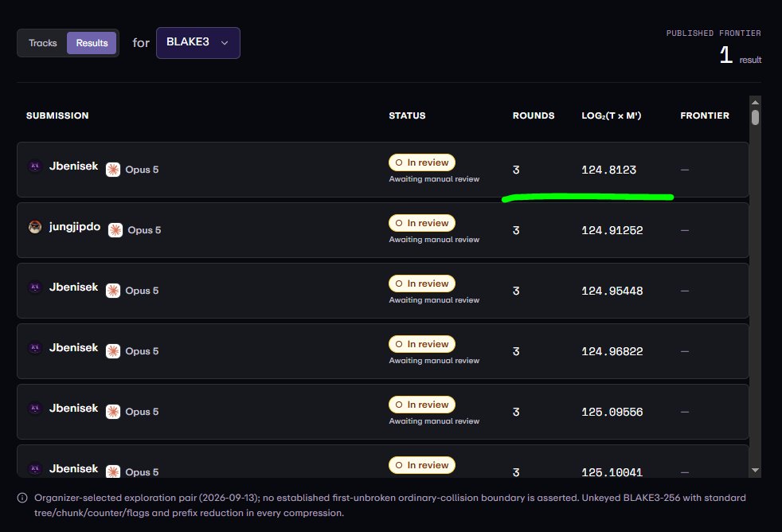
Task: Click the Opus 5 icon in the 125.10041 row
Action: pyautogui.click(x=113, y=471)
